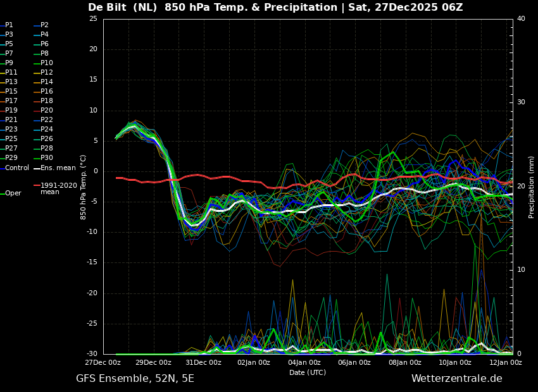Click the Ens. mean legend label
Screen dimensions: 538x392
pyautogui.click(x=58, y=168)
